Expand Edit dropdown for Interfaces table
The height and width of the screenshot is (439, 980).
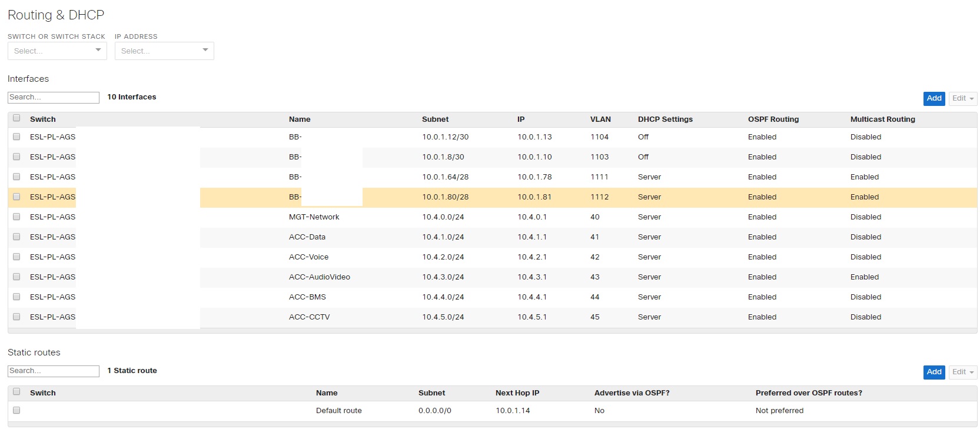(x=962, y=98)
